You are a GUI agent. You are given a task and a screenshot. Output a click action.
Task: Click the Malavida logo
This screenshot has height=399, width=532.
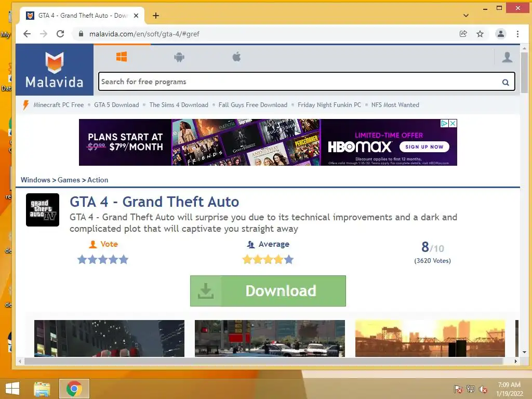coord(54,70)
